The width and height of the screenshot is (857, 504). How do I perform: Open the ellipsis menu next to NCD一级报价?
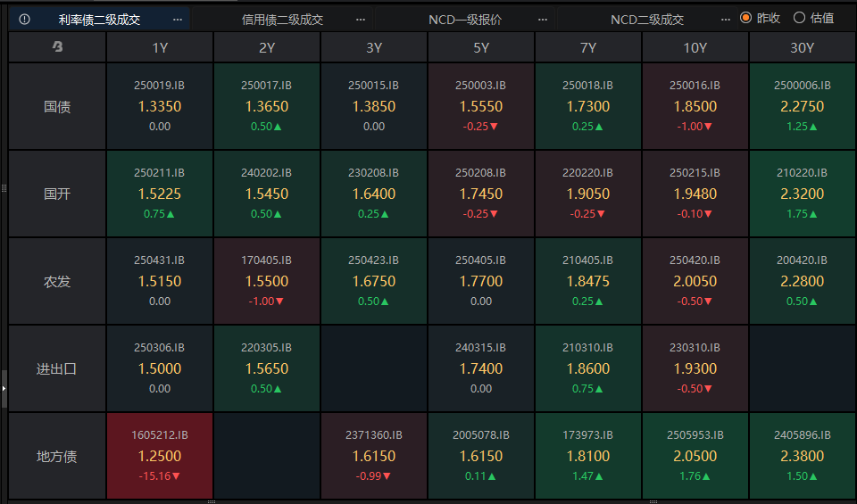click(544, 19)
